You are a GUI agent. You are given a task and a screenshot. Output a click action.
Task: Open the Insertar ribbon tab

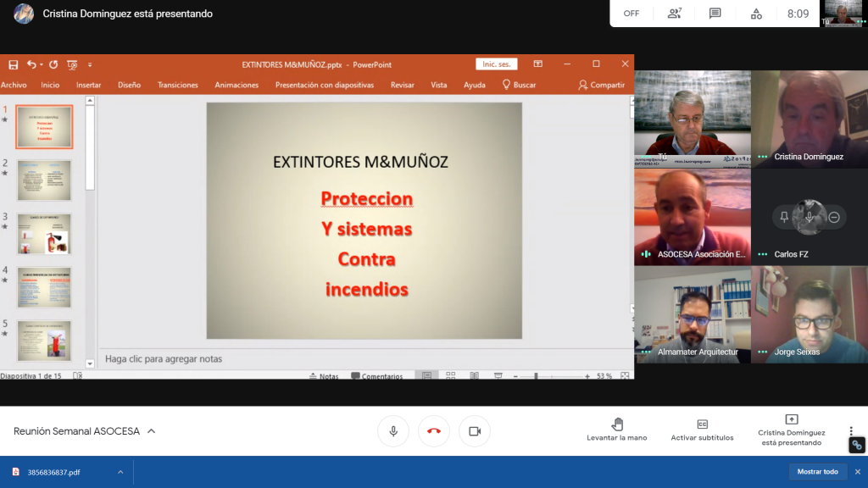point(88,85)
